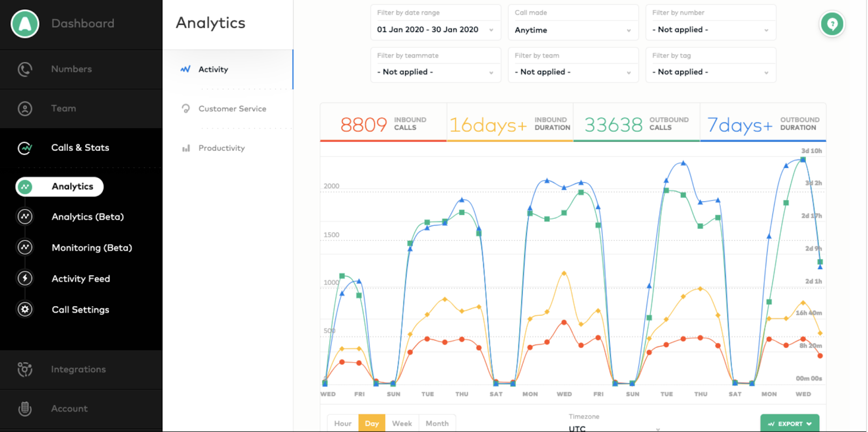868x432 pixels.
Task: Select the Team person icon
Action: [x=25, y=109]
